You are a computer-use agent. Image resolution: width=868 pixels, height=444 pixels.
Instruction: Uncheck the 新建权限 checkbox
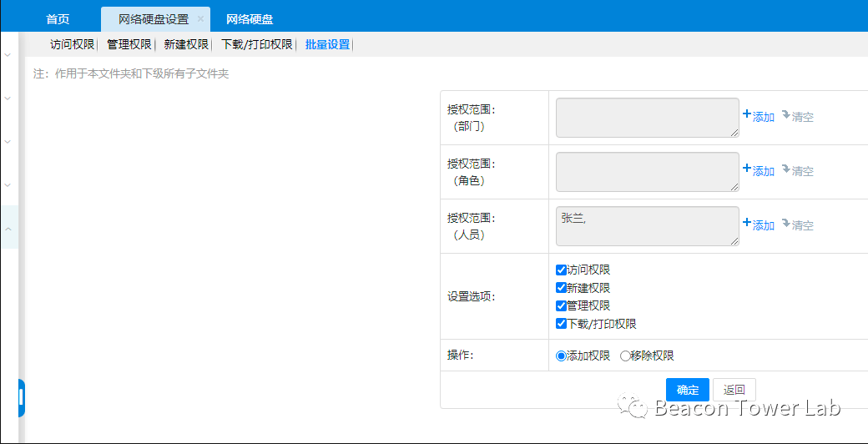pos(561,288)
